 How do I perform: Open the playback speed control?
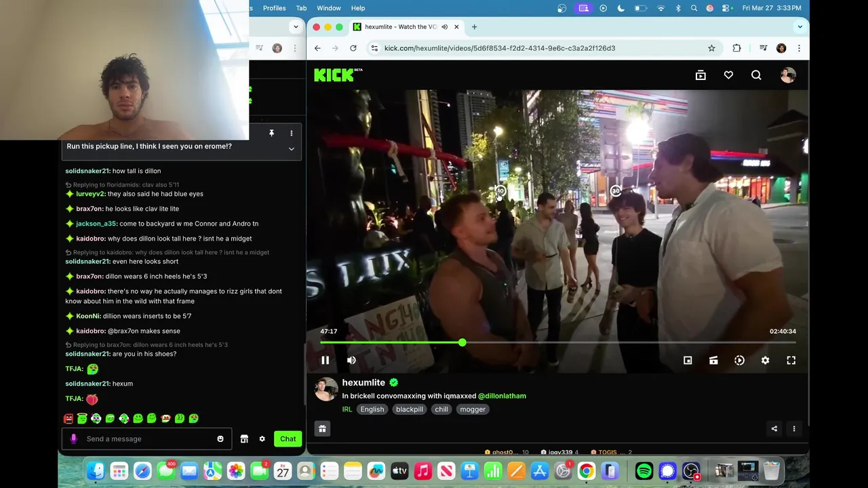pos(739,361)
